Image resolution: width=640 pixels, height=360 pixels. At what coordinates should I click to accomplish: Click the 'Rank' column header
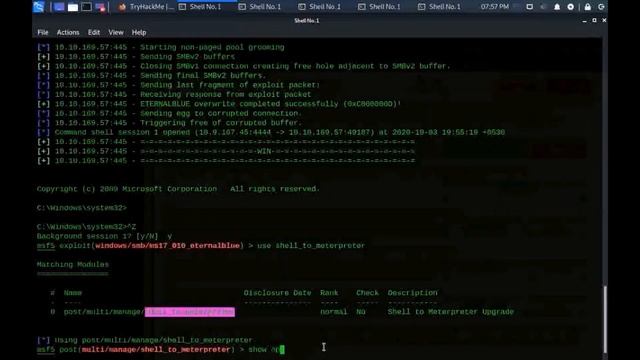click(329, 293)
